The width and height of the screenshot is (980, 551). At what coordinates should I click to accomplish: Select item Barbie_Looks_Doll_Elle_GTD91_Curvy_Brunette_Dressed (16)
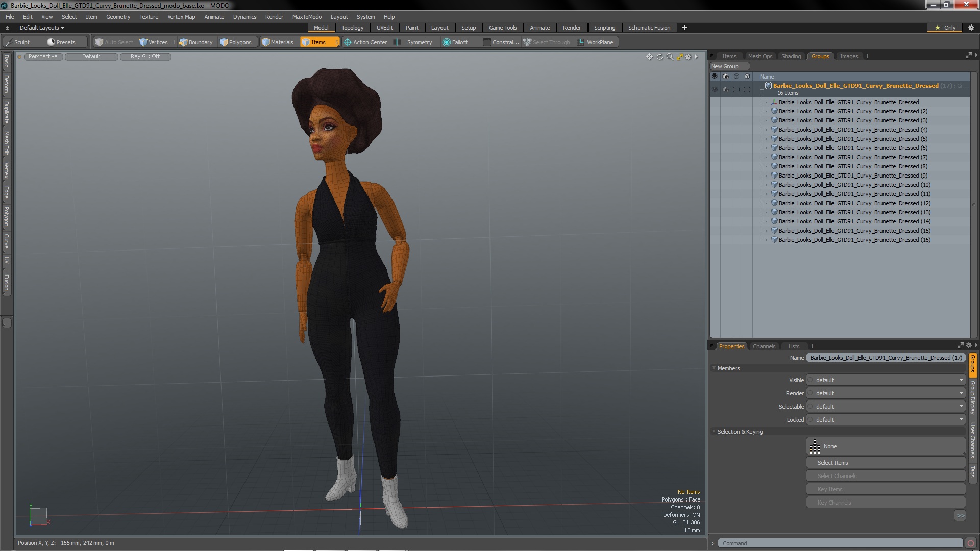coord(854,240)
